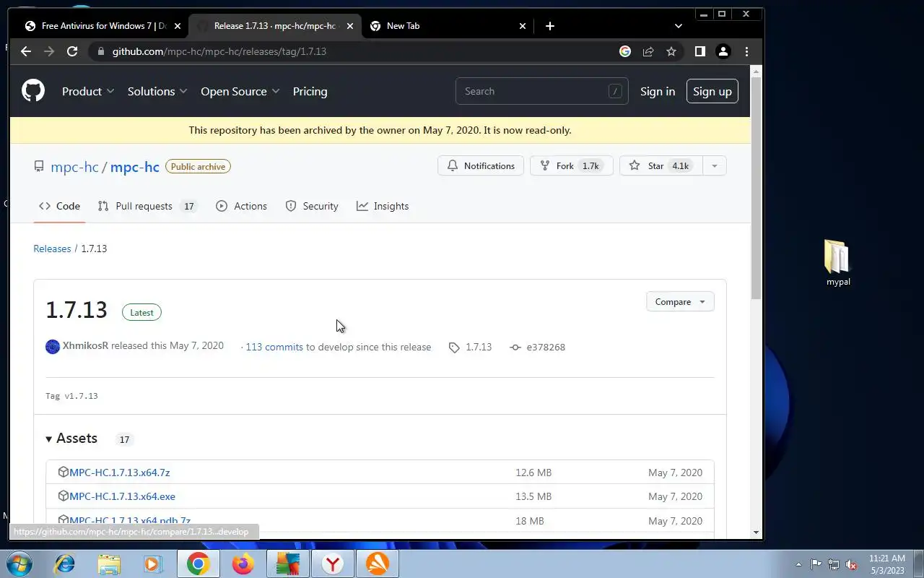Viewport: 924px width, 578px height.
Task: Open the 113 commits link
Action: (x=274, y=347)
